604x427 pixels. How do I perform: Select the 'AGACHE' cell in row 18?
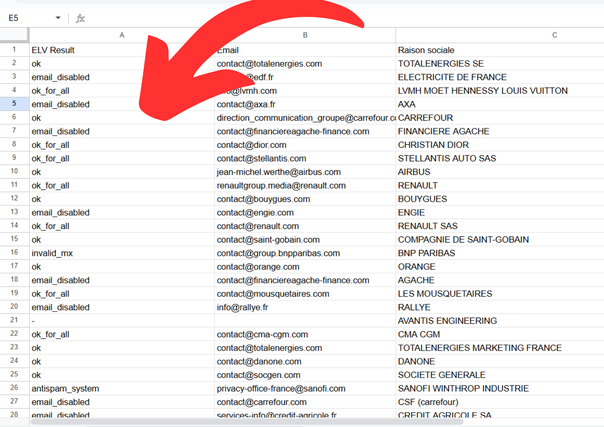[500, 280]
